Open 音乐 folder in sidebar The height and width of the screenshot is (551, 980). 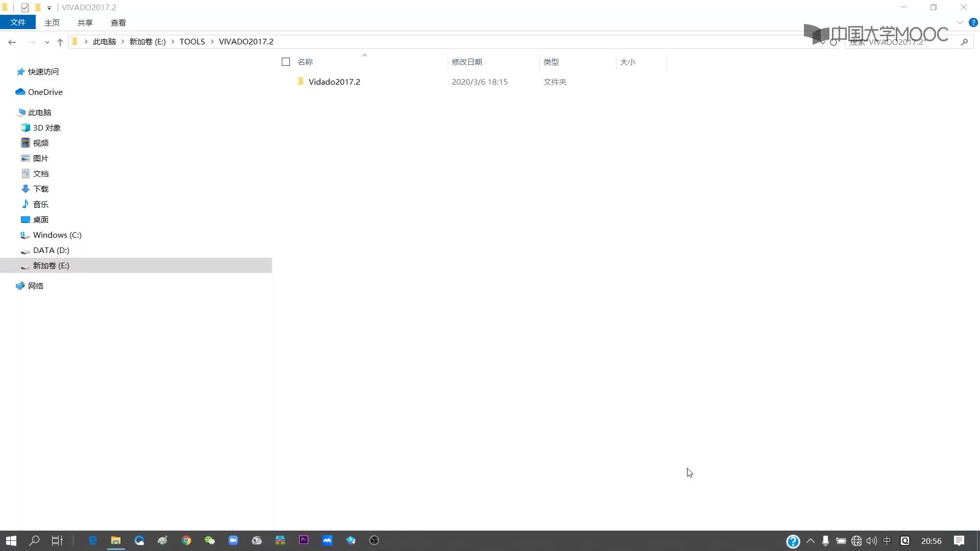40,204
